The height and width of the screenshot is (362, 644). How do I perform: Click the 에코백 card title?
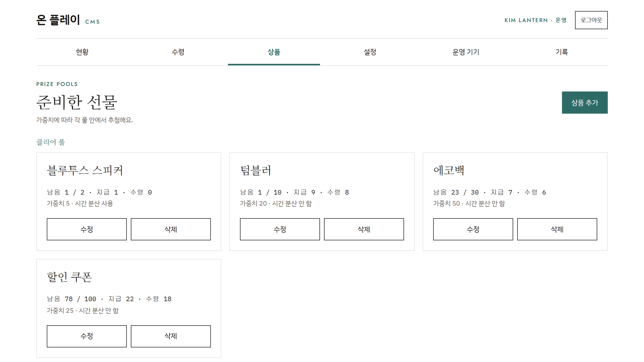point(449,170)
